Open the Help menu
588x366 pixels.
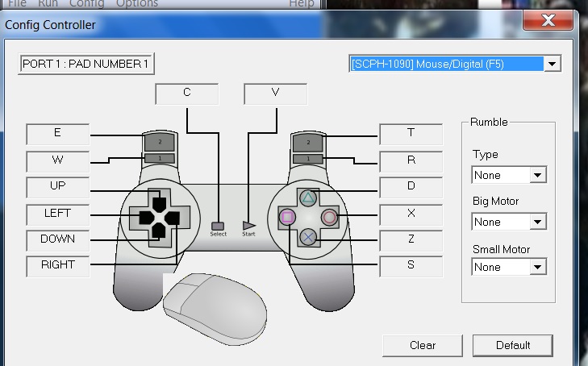click(302, 3)
